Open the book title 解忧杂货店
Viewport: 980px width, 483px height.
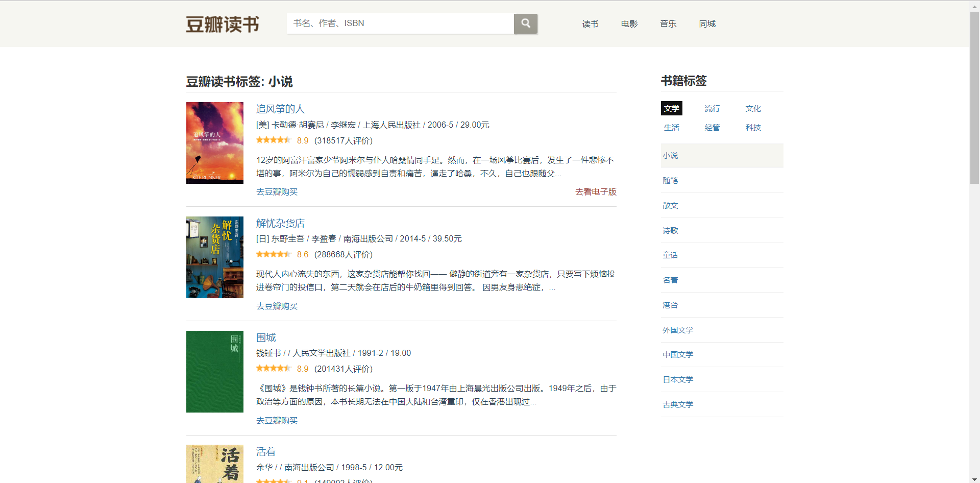(x=280, y=223)
